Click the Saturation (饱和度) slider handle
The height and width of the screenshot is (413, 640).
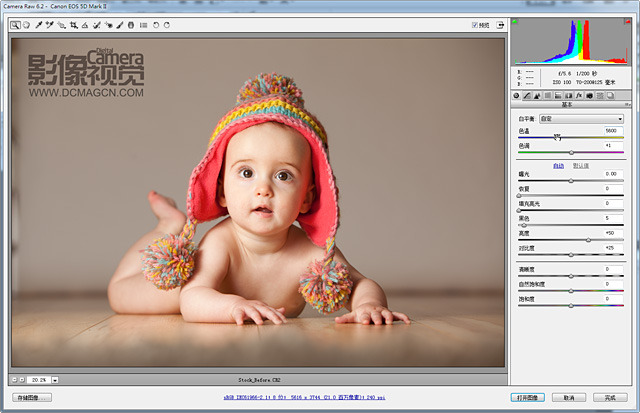coord(571,306)
